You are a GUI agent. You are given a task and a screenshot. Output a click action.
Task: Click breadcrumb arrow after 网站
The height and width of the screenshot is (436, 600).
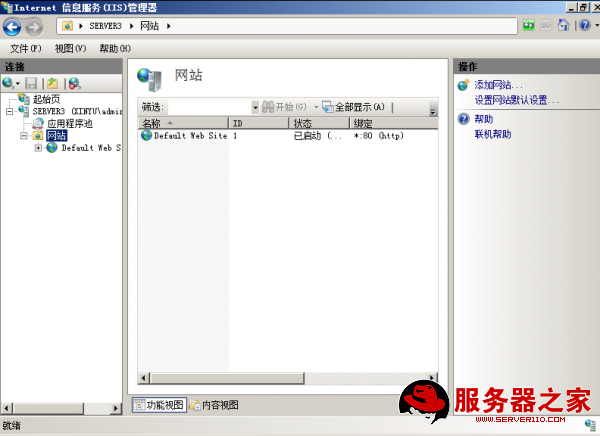[168, 26]
